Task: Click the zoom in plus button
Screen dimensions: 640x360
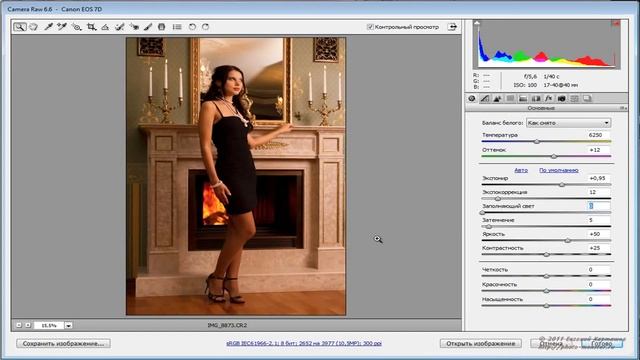Action: tap(28, 325)
